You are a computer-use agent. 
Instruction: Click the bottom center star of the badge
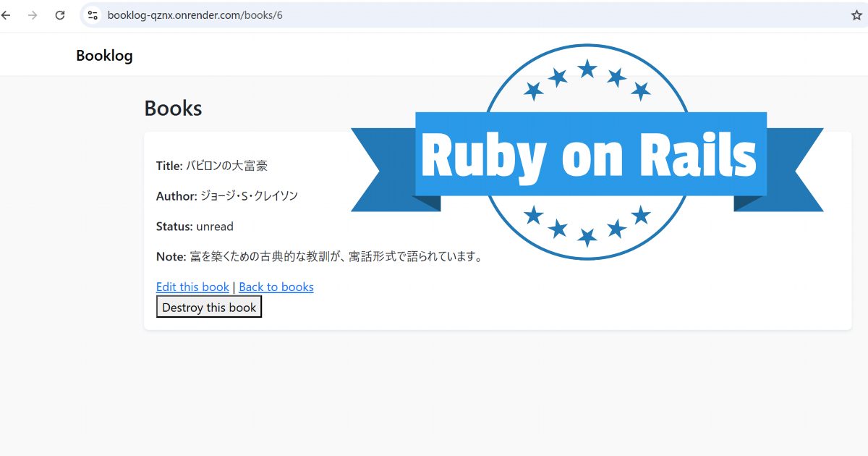[587, 236]
